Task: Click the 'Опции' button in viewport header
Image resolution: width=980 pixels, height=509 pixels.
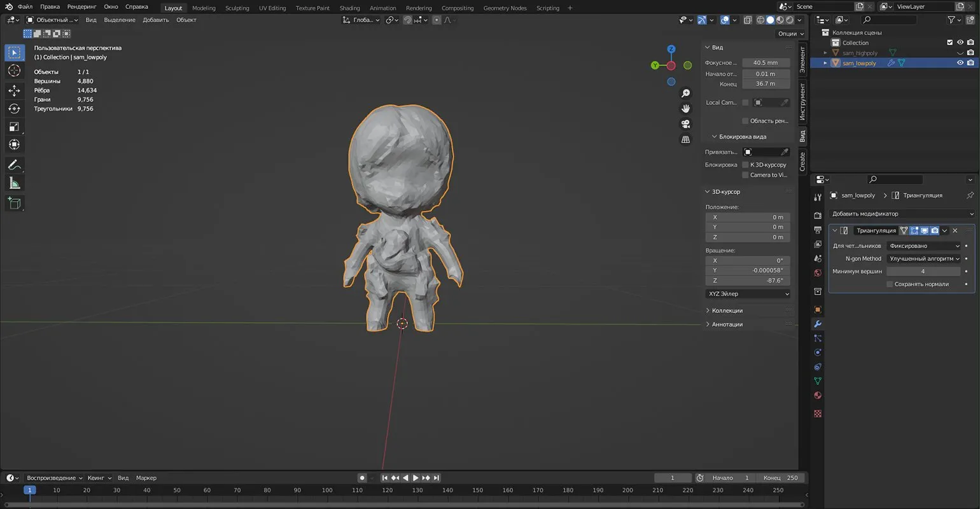Action: click(x=790, y=34)
